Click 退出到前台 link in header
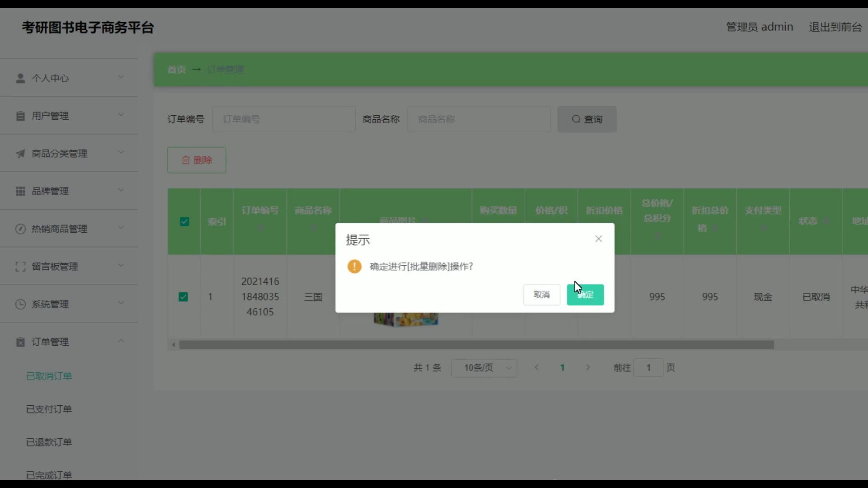 835,27
